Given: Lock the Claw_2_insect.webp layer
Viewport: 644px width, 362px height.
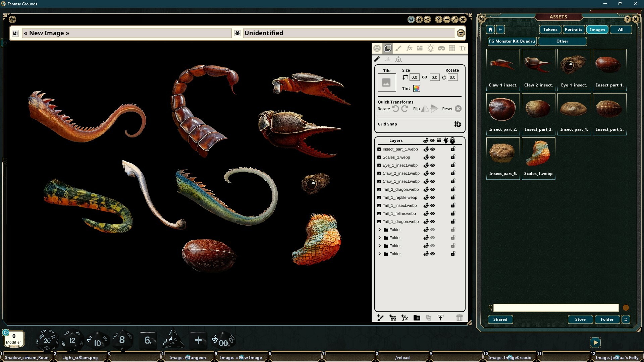Looking at the screenshot, I should pos(453,173).
